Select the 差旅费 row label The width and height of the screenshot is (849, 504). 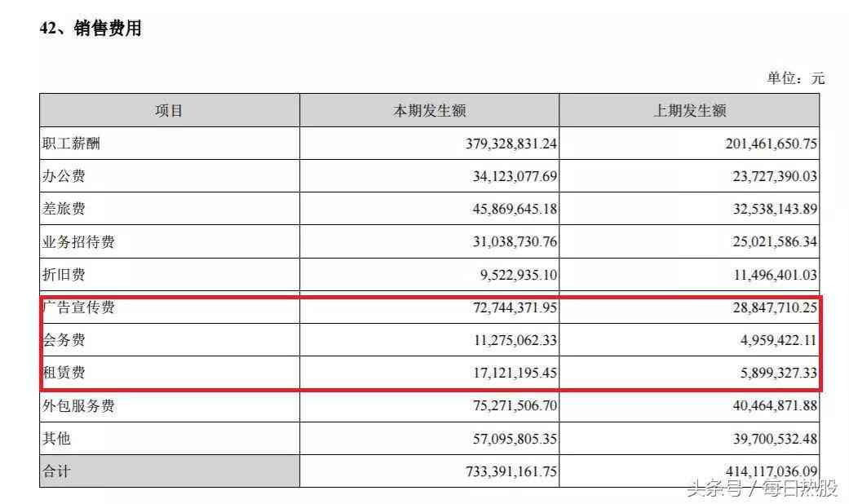(64, 209)
